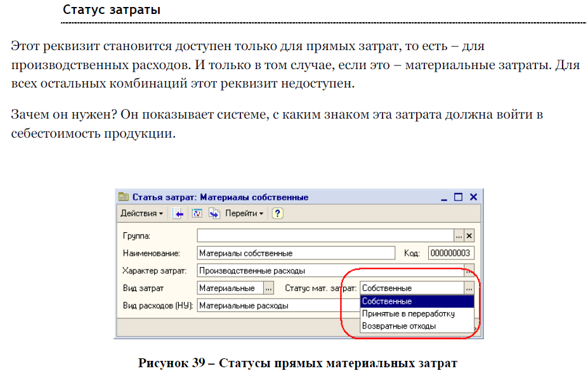Click the Наименование field with Материалы собственные
Viewport: 588px width, 378px height.
coord(296,253)
